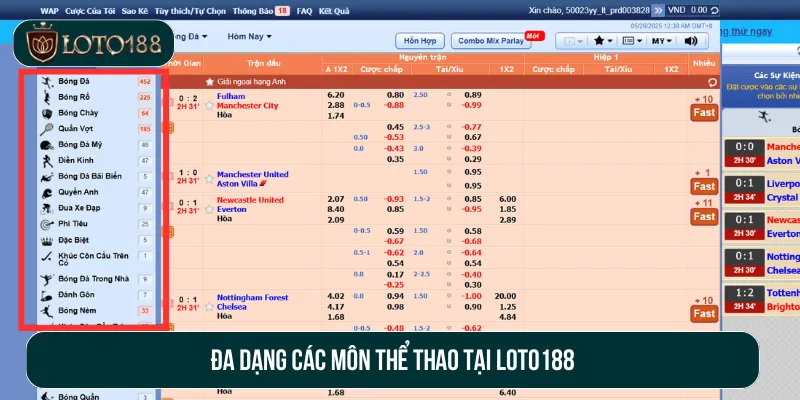Expand the +1 markets for Manchester United
This screenshot has width=800, height=400.
(x=703, y=173)
